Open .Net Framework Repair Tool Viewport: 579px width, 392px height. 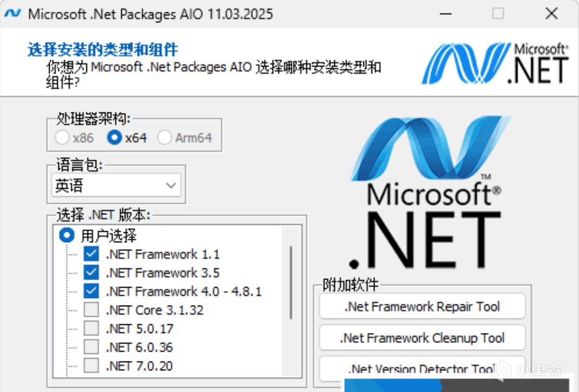pos(422,306)
